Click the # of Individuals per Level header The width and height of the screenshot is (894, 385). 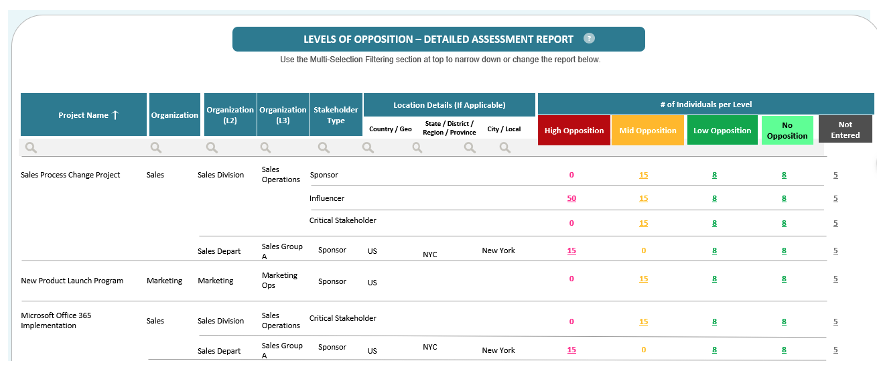tap(706, 104)
